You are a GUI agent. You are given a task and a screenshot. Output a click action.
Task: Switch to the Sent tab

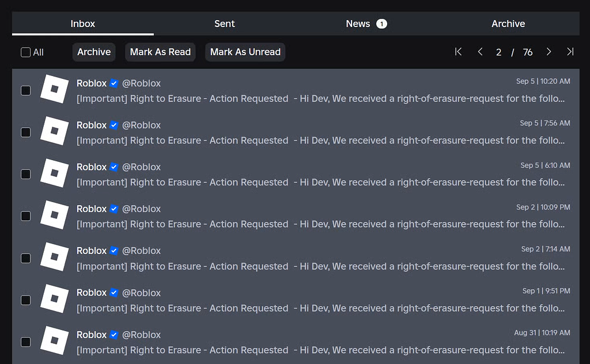coord(224,24)
